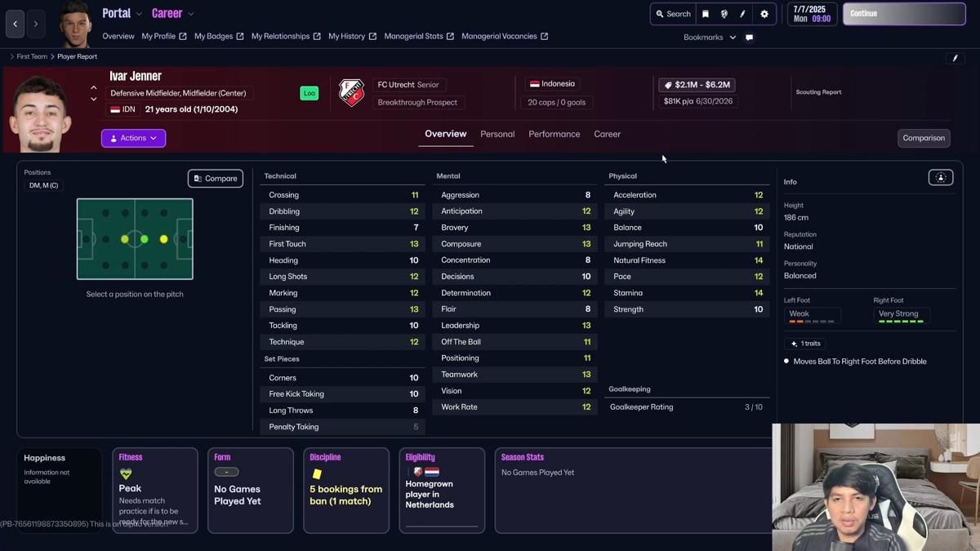The width and height of the screenshot is (980, 551).
Task: Open the Career dropdown menu
Action: pos(172,14)
